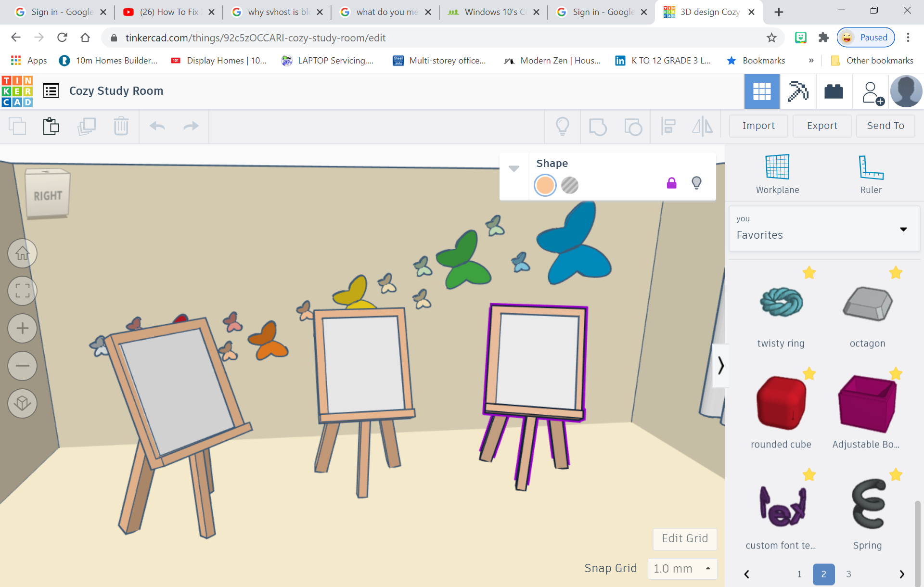Delete the selected easel shape
Viewport: 924px width, 587px height.
(121, 126)
